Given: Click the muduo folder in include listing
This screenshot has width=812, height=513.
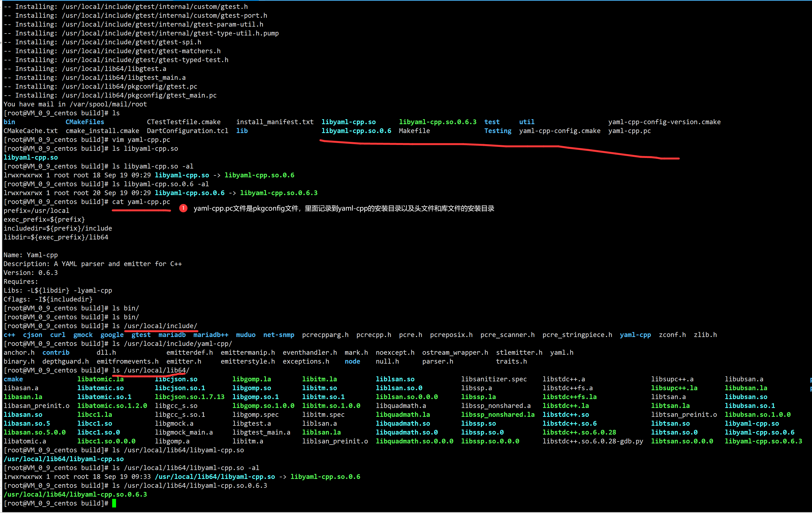Looking at the screenshot, I should coord(245,335).
